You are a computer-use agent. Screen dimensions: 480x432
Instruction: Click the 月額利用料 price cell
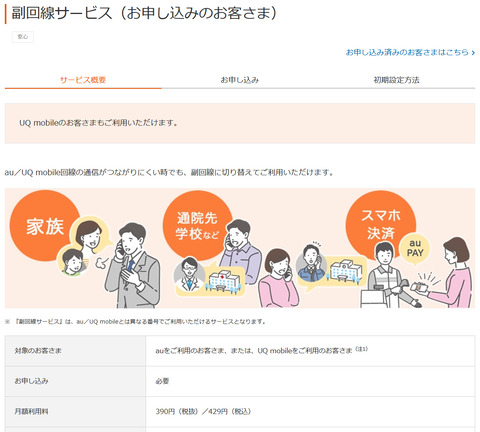tap(310, 412)
